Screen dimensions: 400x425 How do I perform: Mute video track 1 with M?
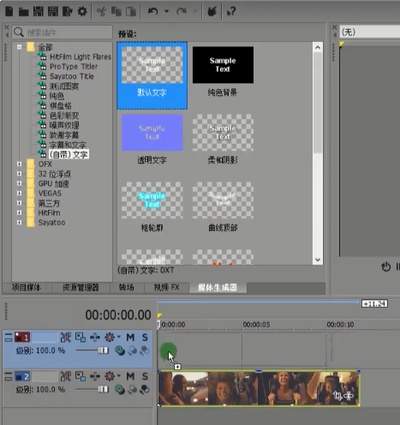130,338
